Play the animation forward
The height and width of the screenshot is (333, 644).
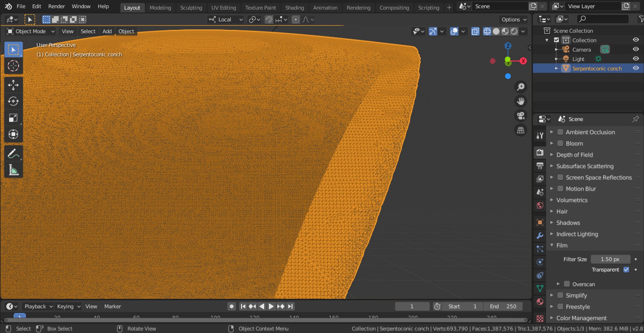[x=271, y=306]
